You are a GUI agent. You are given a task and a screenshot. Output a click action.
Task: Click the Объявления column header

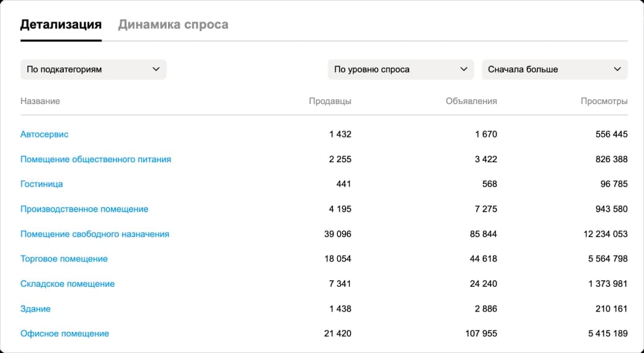[472, 101]
